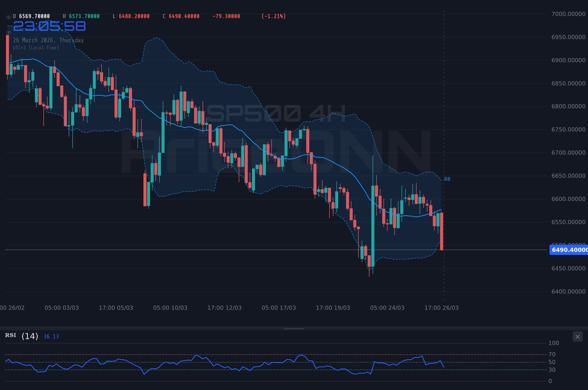Click the UTC+3 (Local Time) label
Image resolution: width=588 pixels, height=390 pixels.
pos(36,48)
